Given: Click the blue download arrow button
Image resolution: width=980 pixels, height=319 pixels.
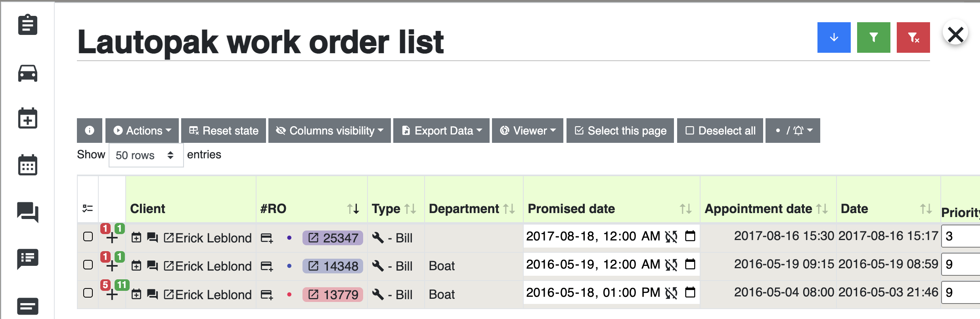Looking at the screenshot, I should (x=834, y=38).
